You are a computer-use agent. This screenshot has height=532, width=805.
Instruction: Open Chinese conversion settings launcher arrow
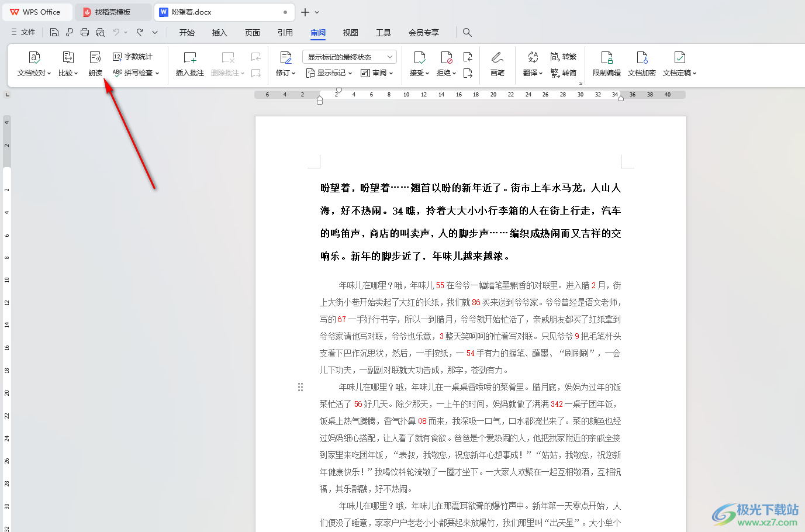(x=581, y=83)
